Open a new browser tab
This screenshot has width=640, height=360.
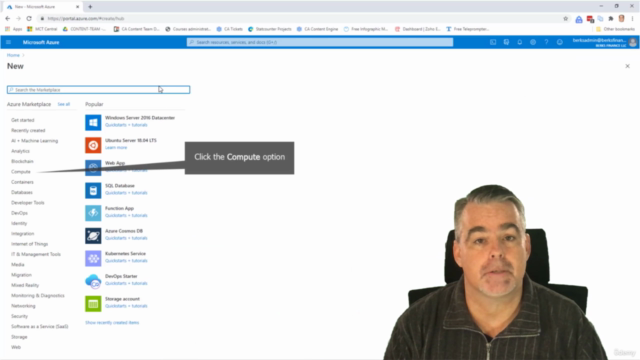point(90,7)
